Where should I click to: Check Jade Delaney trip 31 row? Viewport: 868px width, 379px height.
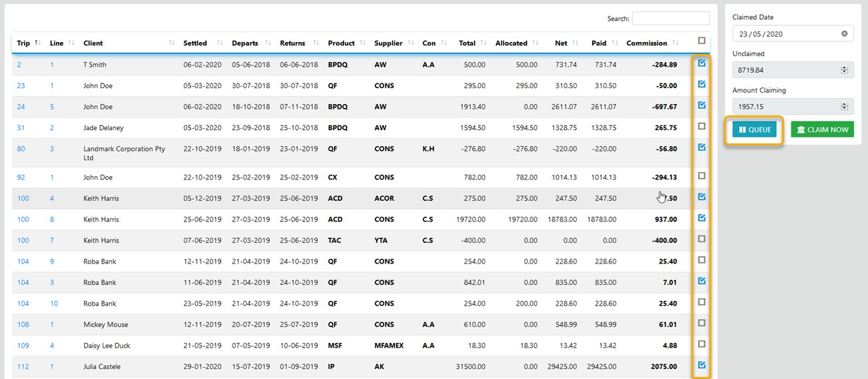pos(701,127)
